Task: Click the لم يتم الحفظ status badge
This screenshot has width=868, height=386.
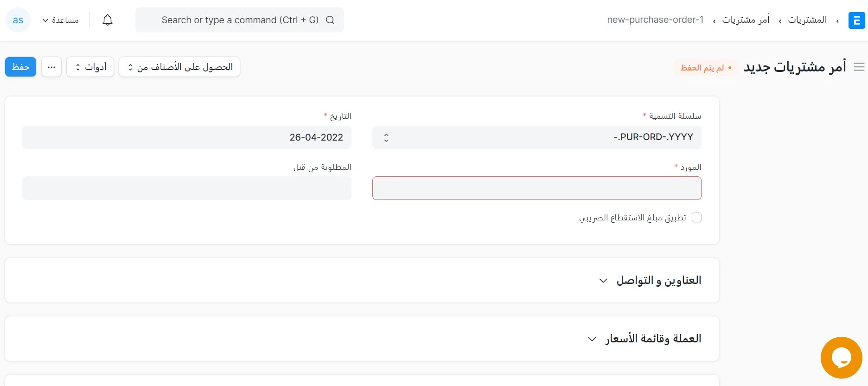Action: pyautogui.click(x=706, y=68)
